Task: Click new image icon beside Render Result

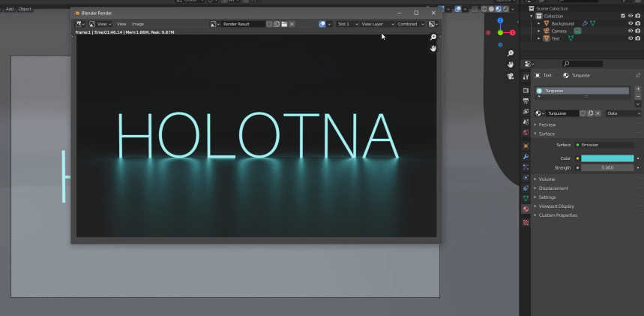Action: tap(277, 24)
